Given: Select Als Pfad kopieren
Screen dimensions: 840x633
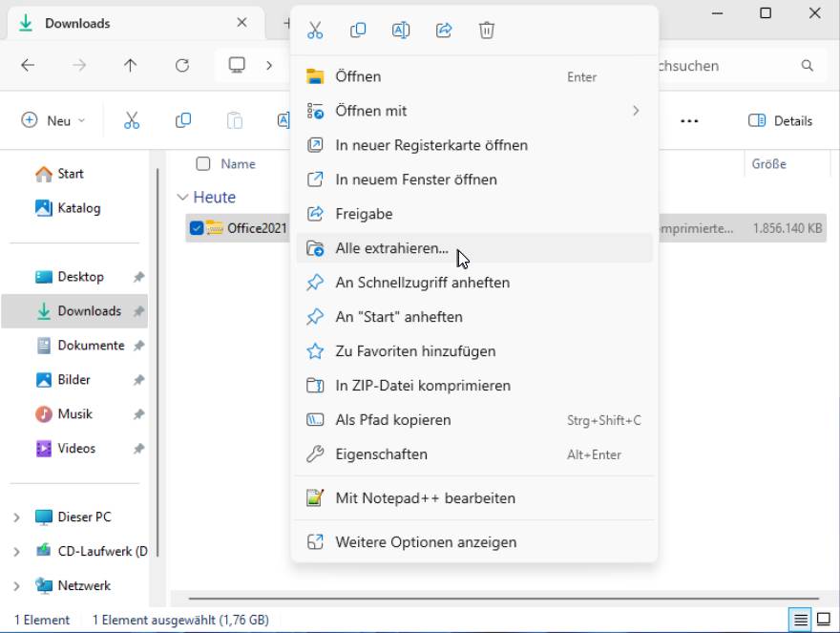Looking at the screenshot, I should click(x=474, y=420).
